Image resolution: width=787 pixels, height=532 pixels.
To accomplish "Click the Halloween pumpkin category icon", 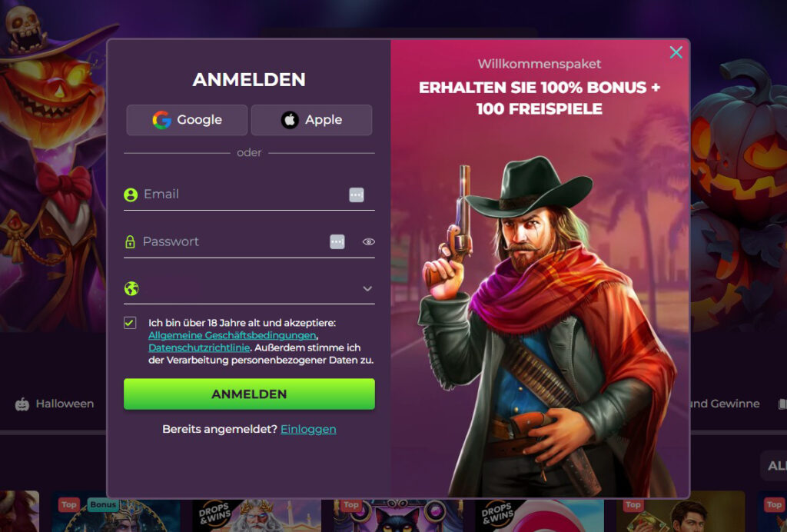I will [22, 404].
